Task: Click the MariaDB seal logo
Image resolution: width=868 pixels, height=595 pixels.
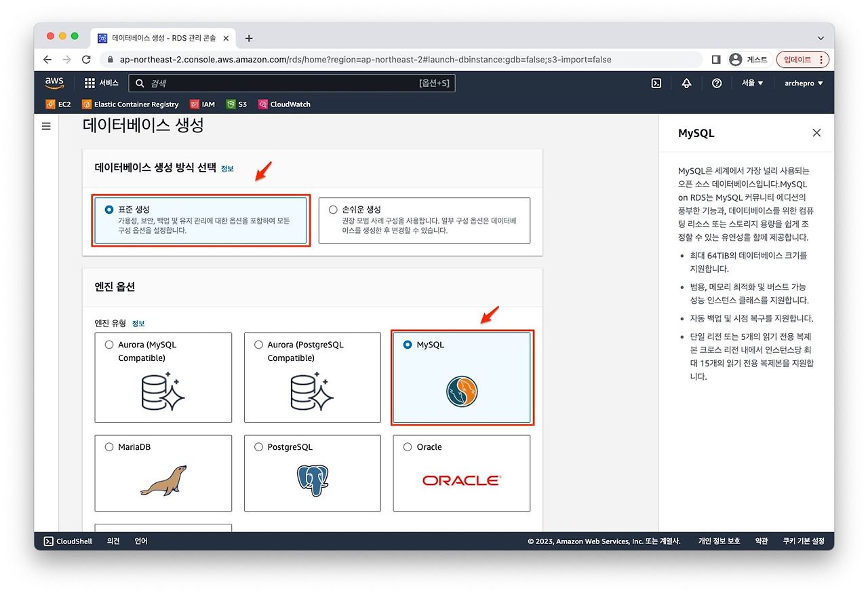Action: (x=163, y=480)
